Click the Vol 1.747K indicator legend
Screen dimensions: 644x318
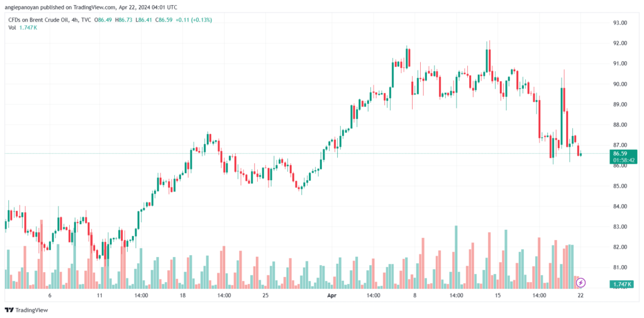(22, 27)
